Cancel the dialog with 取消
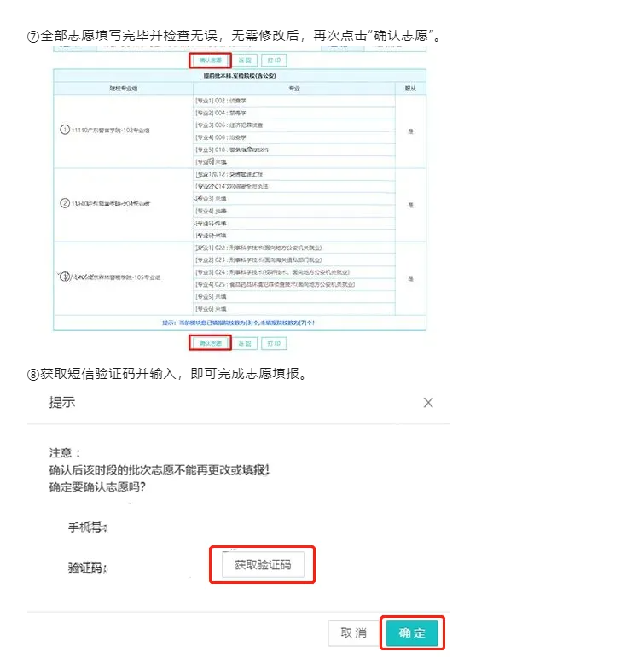The width and height of the screenshot is (644, 664). tap(353, 632)
